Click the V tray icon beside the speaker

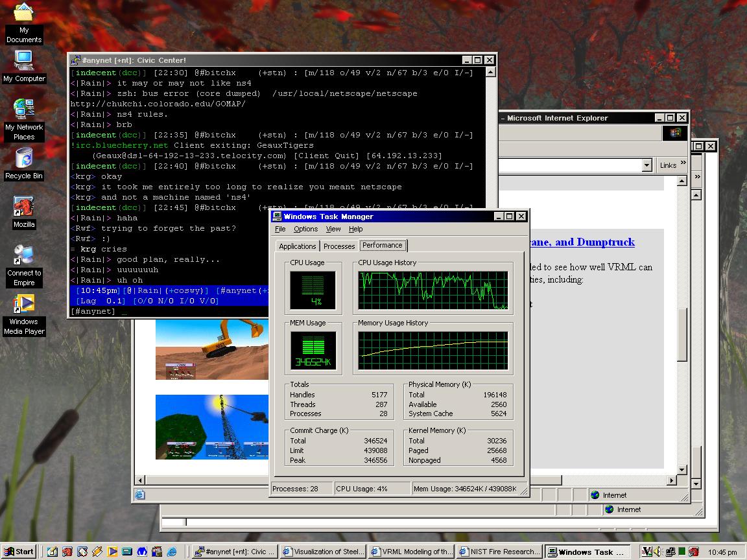pos(646,552)
